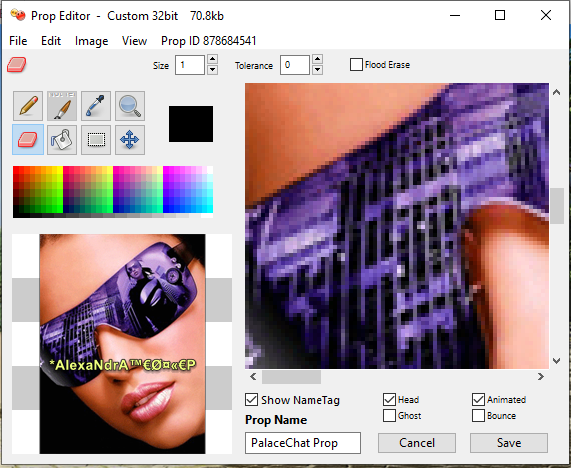Close the Prop Editor window
The height and width of the screenshot is (468, 571).
pyautogui.click(x=546, y=15)
